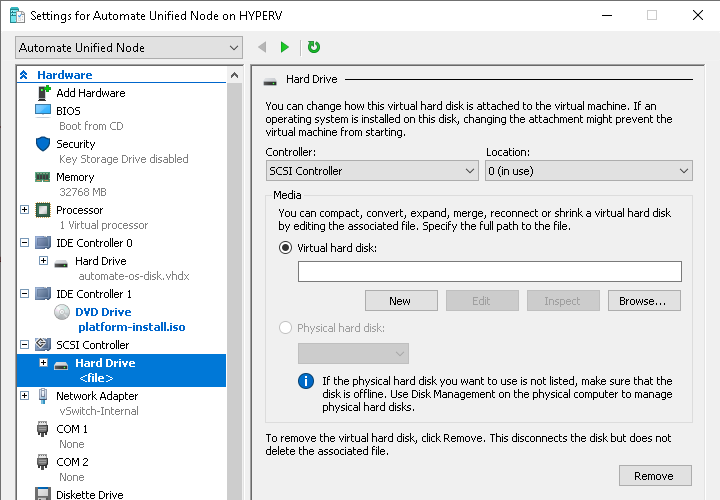Click the Virtual hard disk path field
This screenshot has height=500, width=720.
(x=489, y=271)
